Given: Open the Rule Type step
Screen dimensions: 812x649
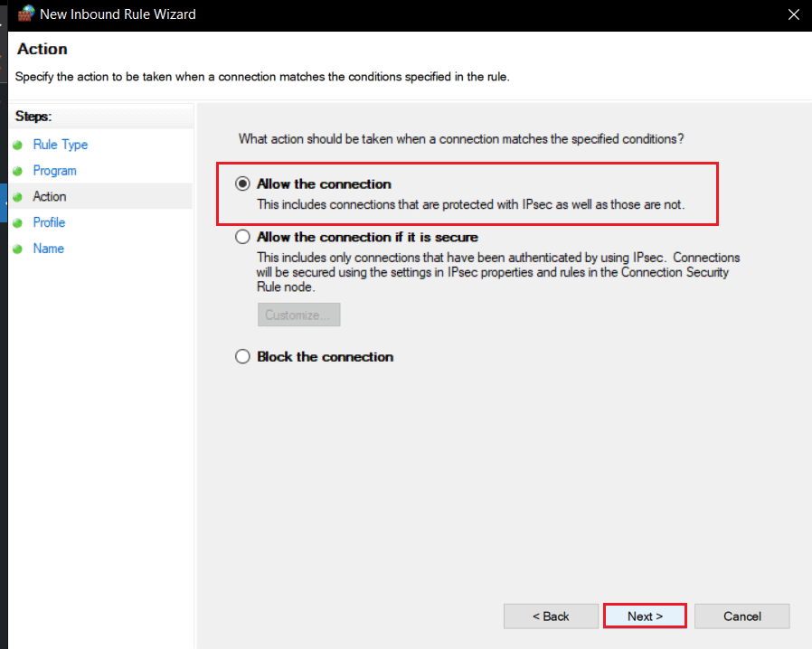Looking at the screenshot, I should coord(60,144).
